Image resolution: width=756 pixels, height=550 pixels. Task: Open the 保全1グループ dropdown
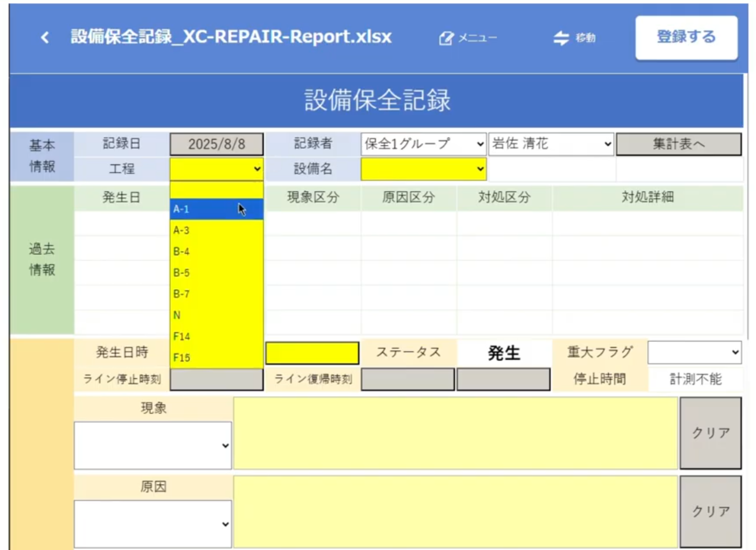(423, 144)
